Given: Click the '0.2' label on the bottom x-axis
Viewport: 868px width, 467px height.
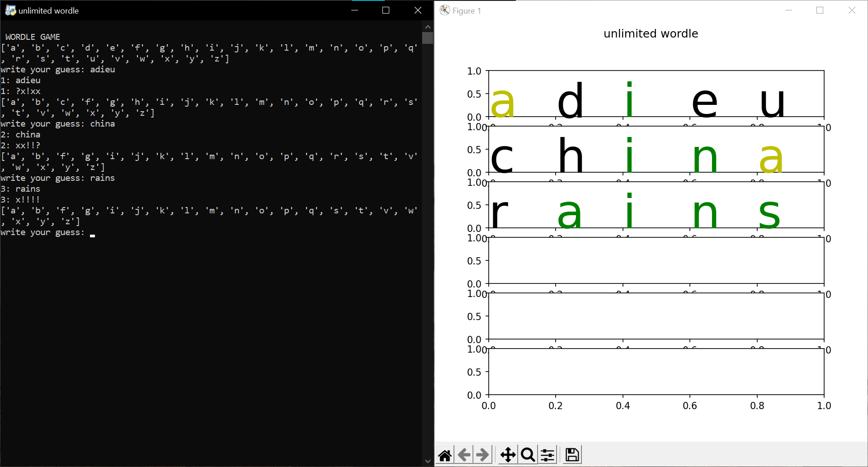Looking at the screenshot, I should tap(556, 406).
